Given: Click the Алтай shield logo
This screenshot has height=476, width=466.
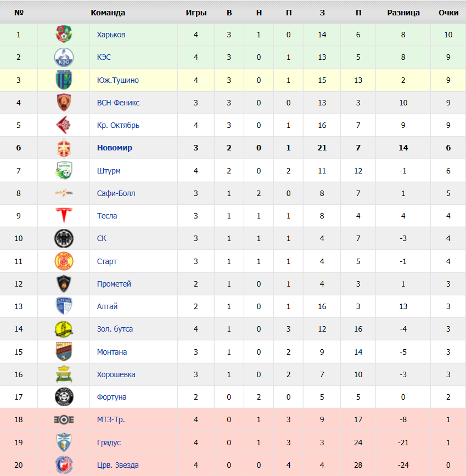Looking at the screenshot, I should 64,306.
